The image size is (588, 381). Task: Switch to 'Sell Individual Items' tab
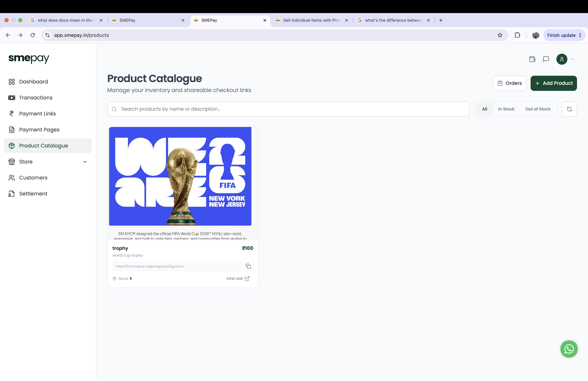pos(312,20)
